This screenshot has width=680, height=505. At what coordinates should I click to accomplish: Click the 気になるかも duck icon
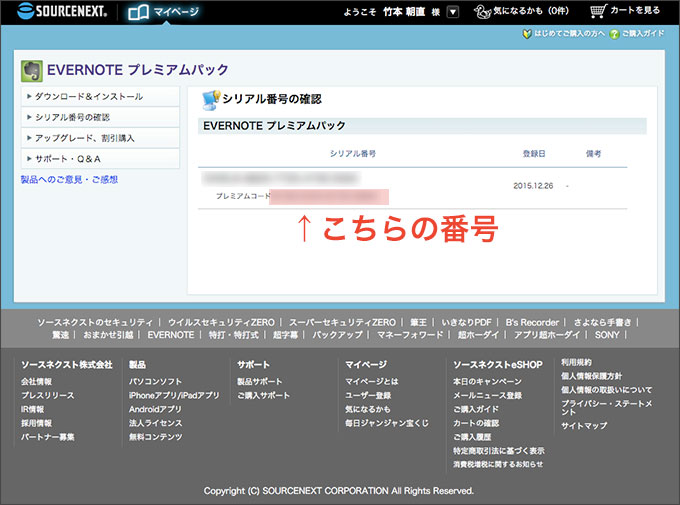(x=482, y=12)
